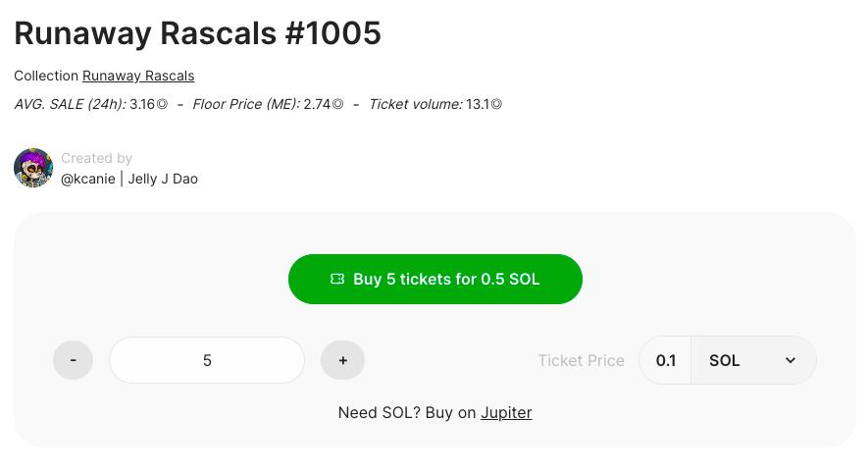The height and width of the screenshot is (472, 868).
Task: Click the Ticket volume label
Action: 415,104
